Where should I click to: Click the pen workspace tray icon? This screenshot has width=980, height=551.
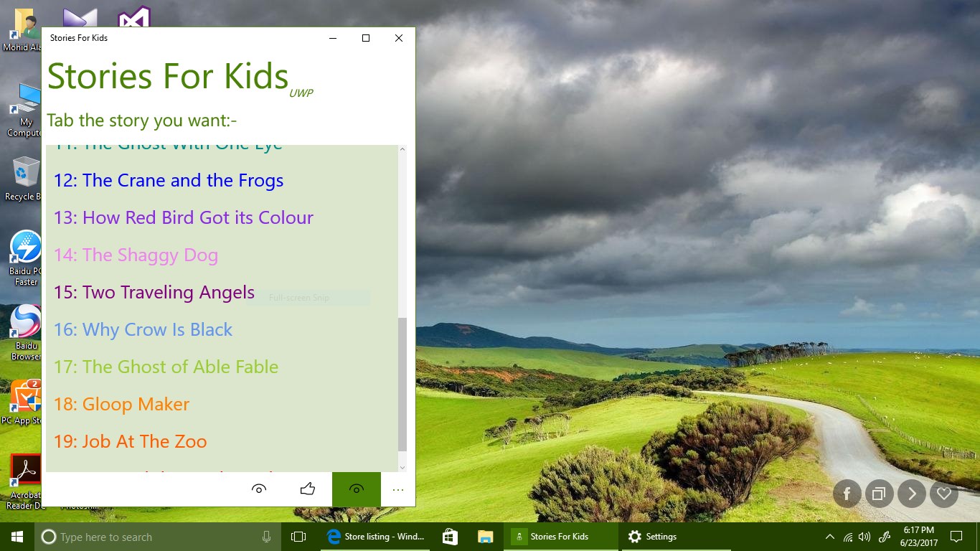885,537
